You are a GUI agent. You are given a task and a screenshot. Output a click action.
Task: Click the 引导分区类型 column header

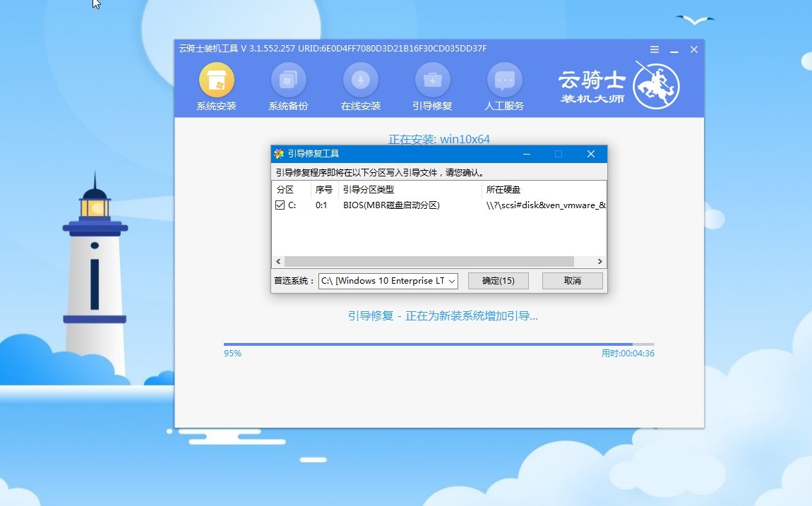tap(410, 189)
